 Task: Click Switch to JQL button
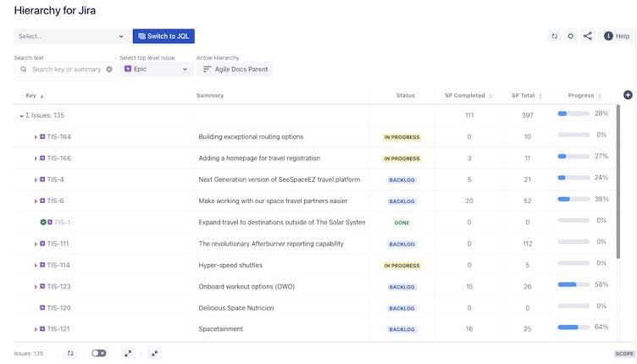pyautogui.click(x=163, y=36)
